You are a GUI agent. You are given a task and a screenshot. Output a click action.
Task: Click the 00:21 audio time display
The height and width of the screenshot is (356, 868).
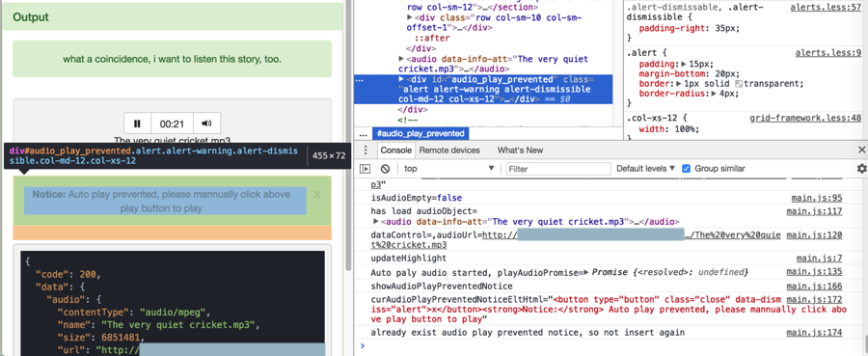(173, 123)
